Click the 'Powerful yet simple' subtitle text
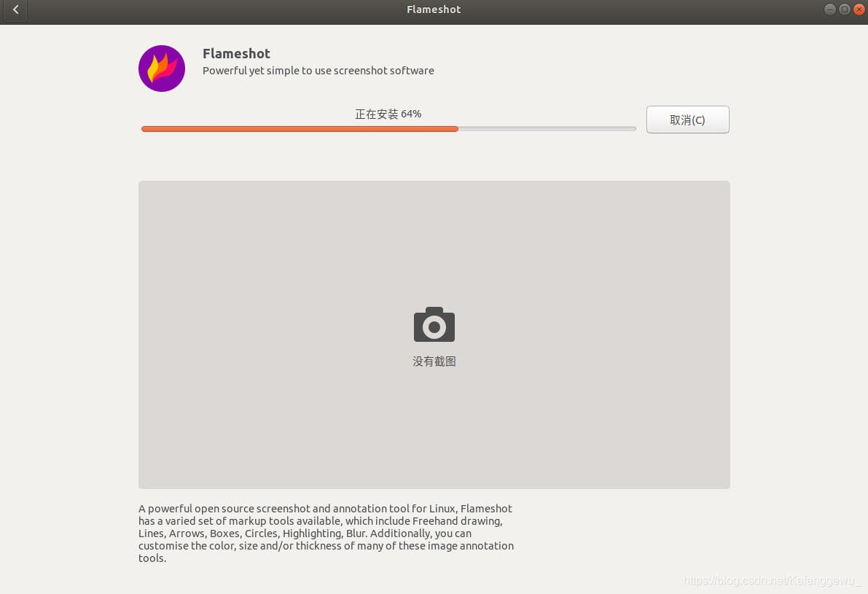 318,71
